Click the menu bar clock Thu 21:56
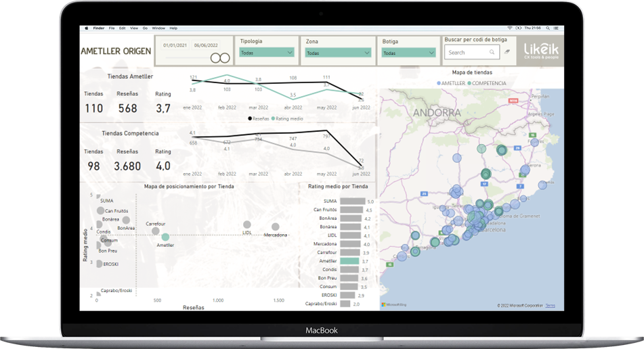 tap(532, 28)
